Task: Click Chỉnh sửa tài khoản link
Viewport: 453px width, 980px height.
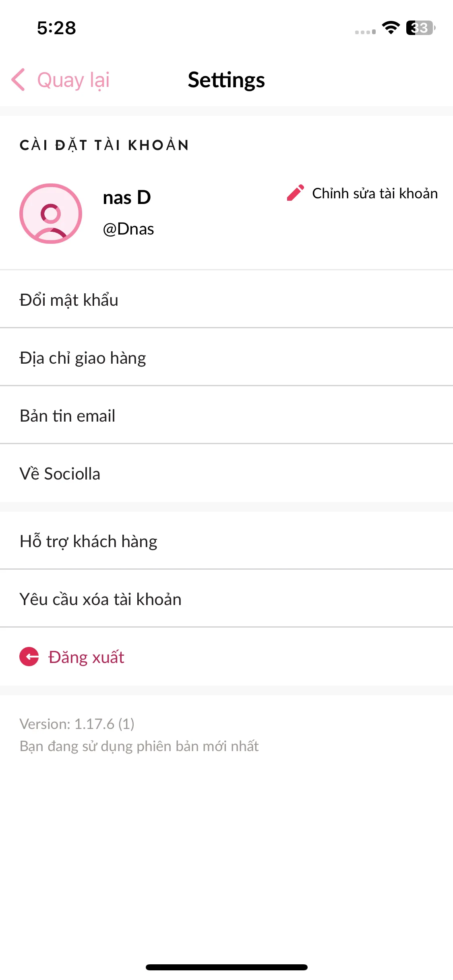Action: point(375,193)
